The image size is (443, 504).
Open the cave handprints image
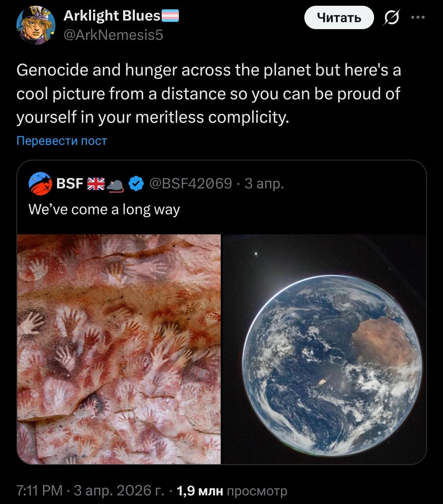pos(119,349)
